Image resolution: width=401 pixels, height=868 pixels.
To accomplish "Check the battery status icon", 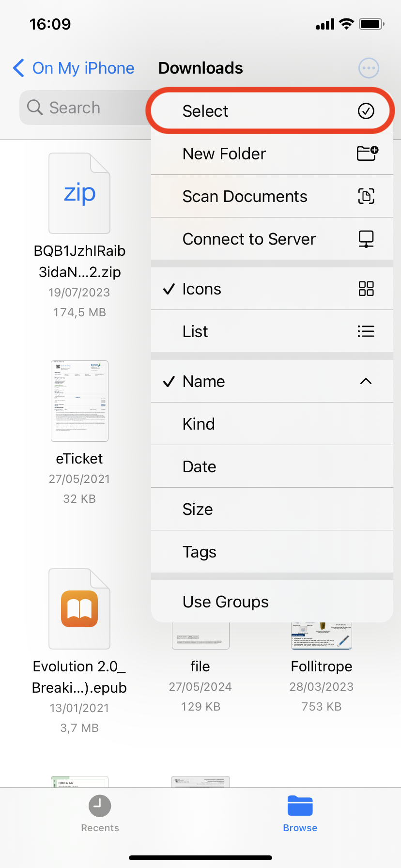I will pos(372,24).
